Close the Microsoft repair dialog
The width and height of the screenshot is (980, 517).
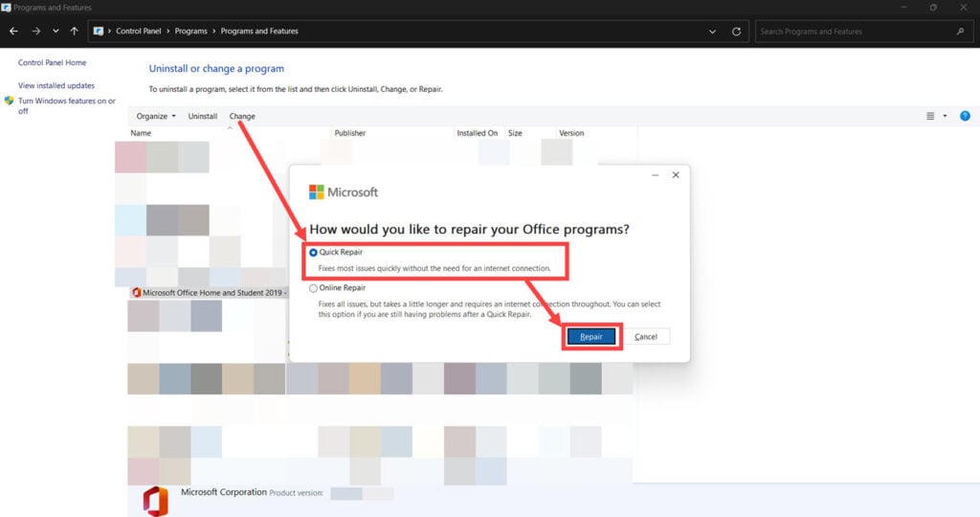676,175
